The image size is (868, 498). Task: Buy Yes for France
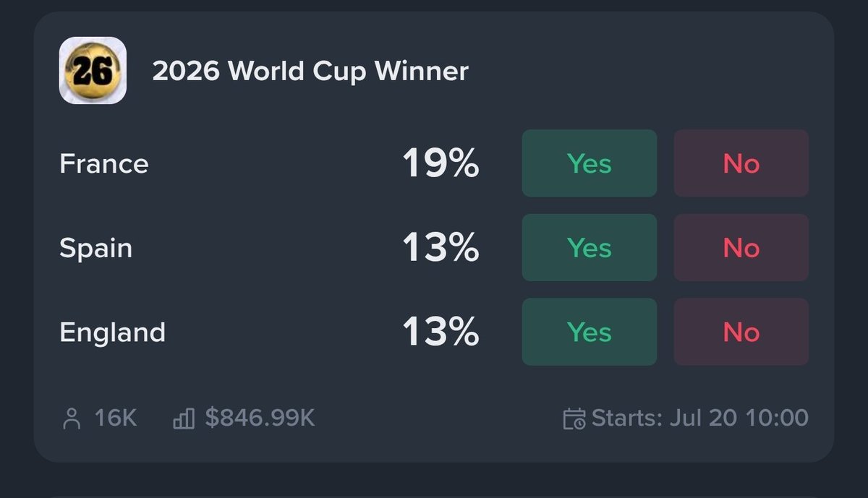(x=590, y=163)
